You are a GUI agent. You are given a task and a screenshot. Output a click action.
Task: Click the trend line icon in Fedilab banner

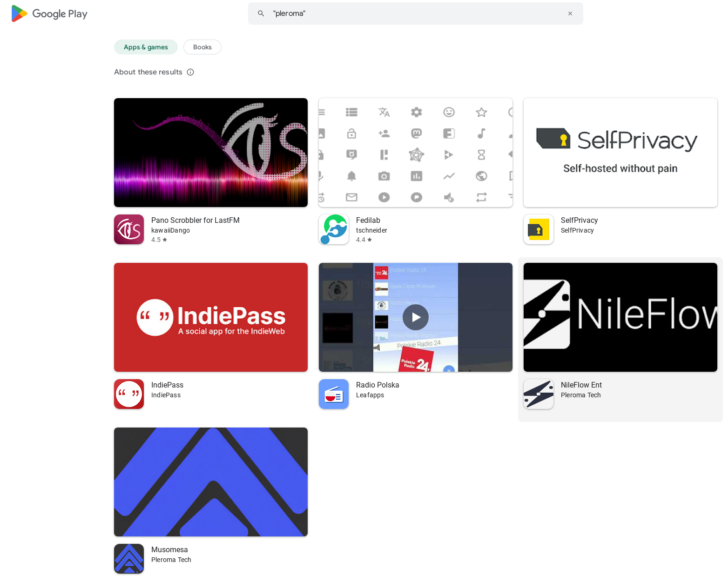449,176
